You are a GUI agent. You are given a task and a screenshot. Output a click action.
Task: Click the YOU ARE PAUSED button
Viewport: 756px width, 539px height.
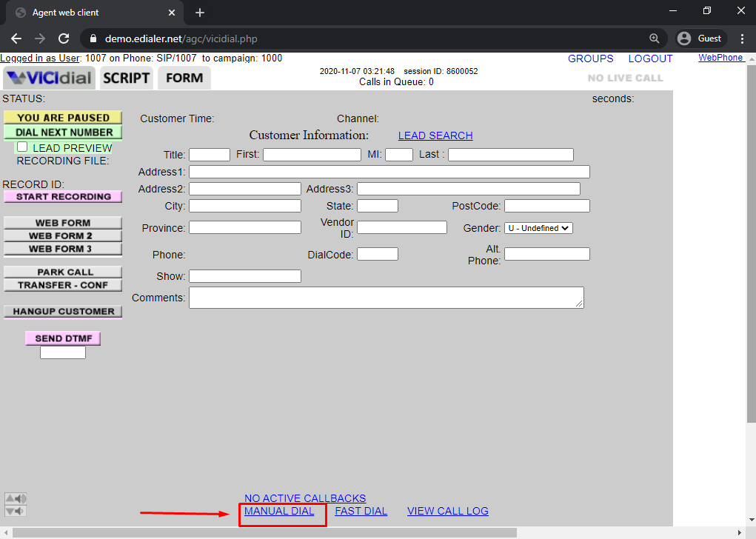point(63,118)
